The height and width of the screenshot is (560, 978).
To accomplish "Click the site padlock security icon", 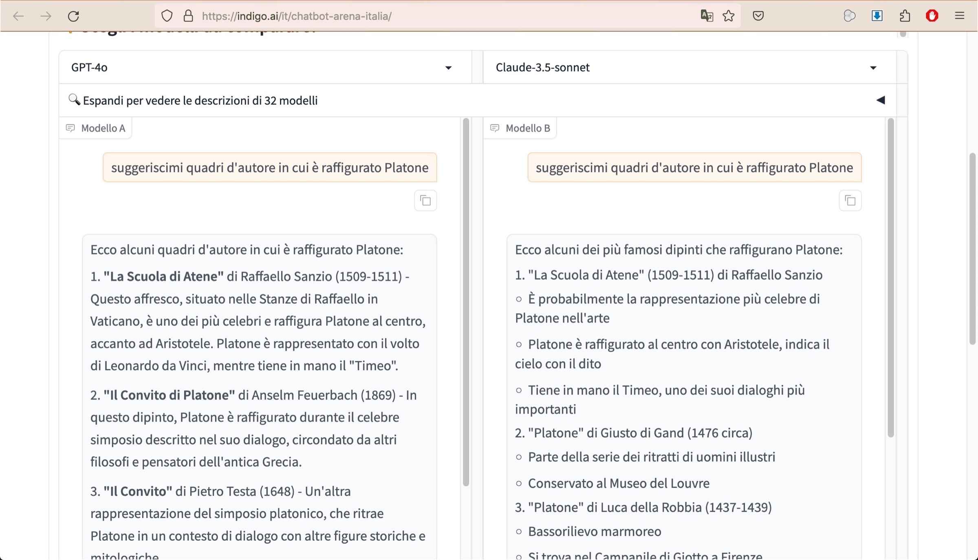I will (x=188, y=16).
